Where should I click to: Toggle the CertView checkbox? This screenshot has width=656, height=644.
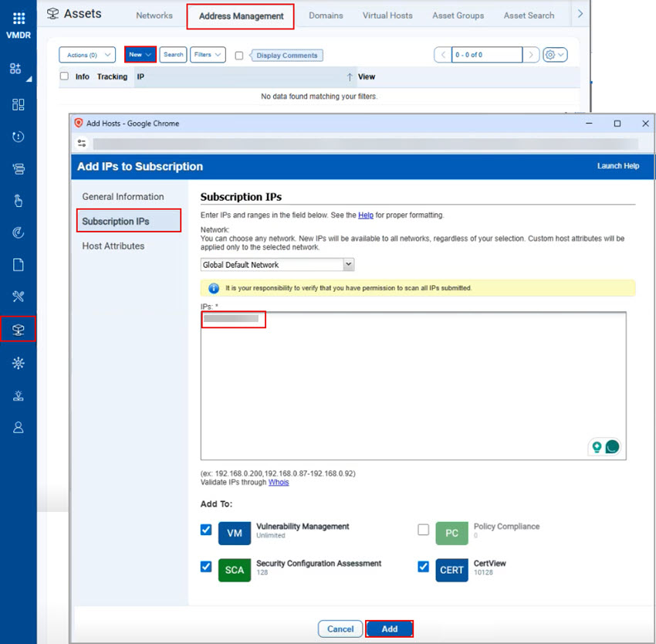pyautogui.click(x=423, y=567)
